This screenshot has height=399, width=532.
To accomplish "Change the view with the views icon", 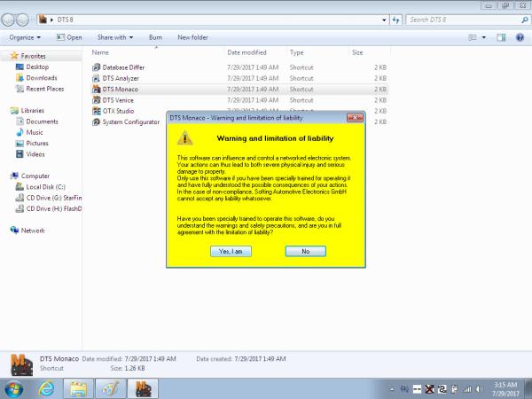I will 473,37.
